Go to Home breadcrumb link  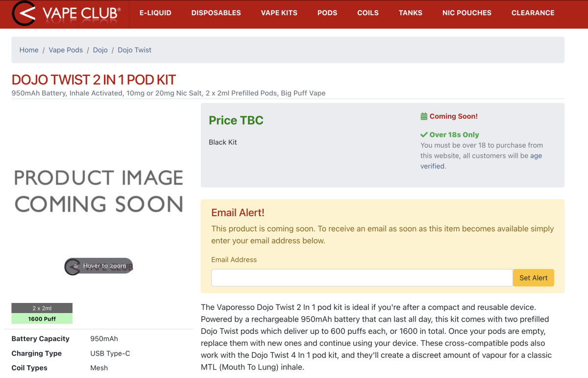(x=29, y=50)
